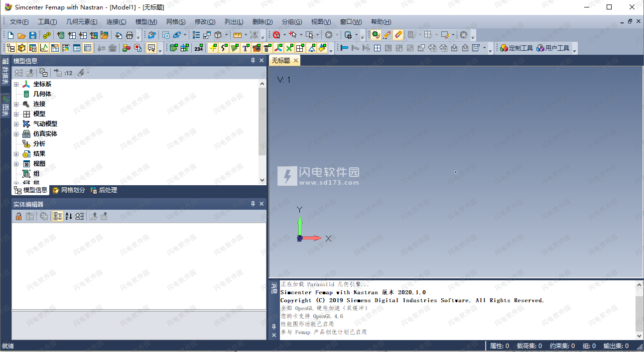The width and height of the screenshot is (644, 352).
Task: Close the 模型信息 panel
Action: coord(261,61)
